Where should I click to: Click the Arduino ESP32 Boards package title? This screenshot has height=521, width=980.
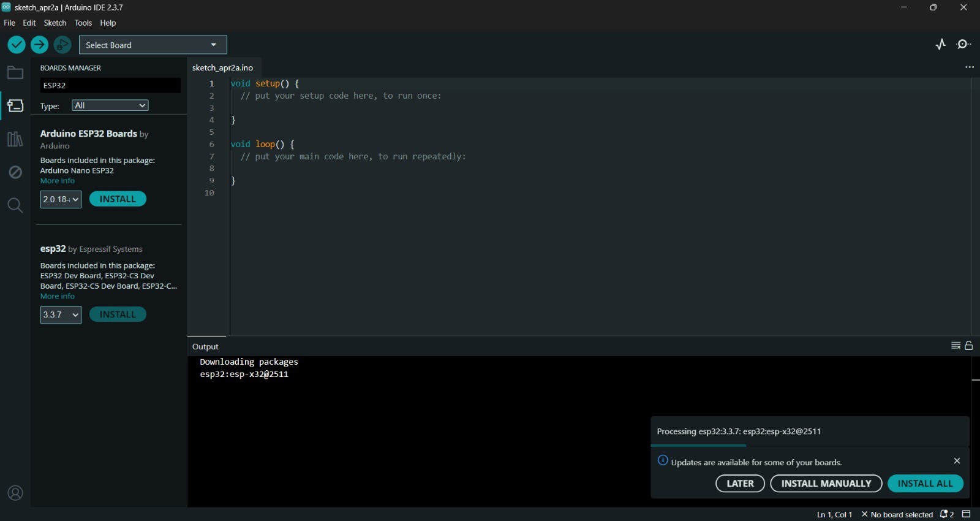click(x=89, y=134)
